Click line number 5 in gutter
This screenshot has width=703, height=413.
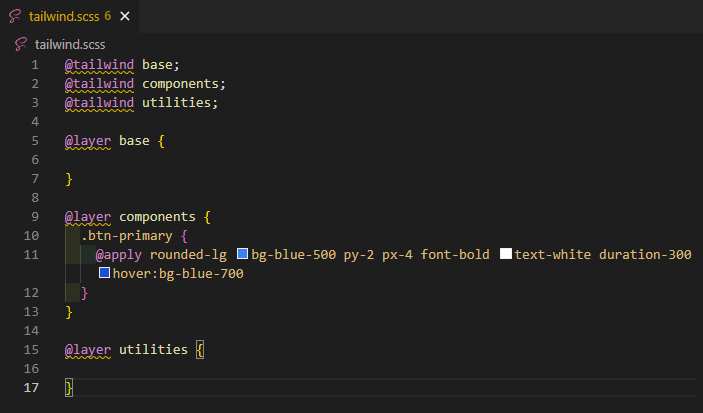point(35,141)
